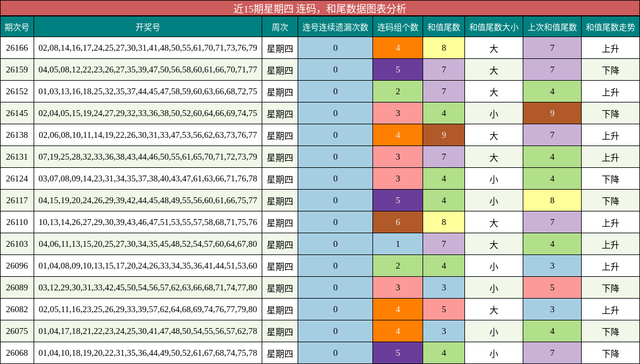The image size is (640, 364).
Task: Select issue number 26145
Action: click(17, 114)
